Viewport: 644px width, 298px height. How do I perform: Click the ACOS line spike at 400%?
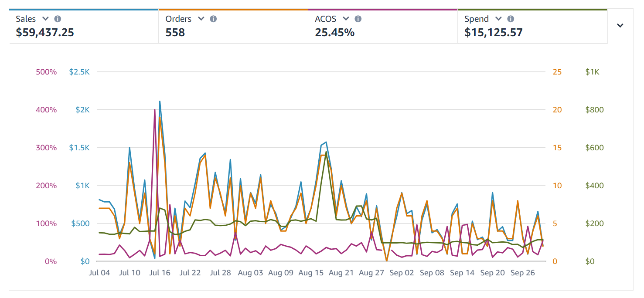click(x=155, y=110)
